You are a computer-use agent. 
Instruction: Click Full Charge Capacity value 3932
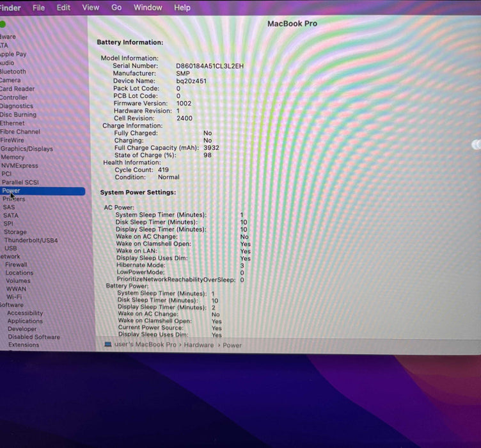click(211, 148)
